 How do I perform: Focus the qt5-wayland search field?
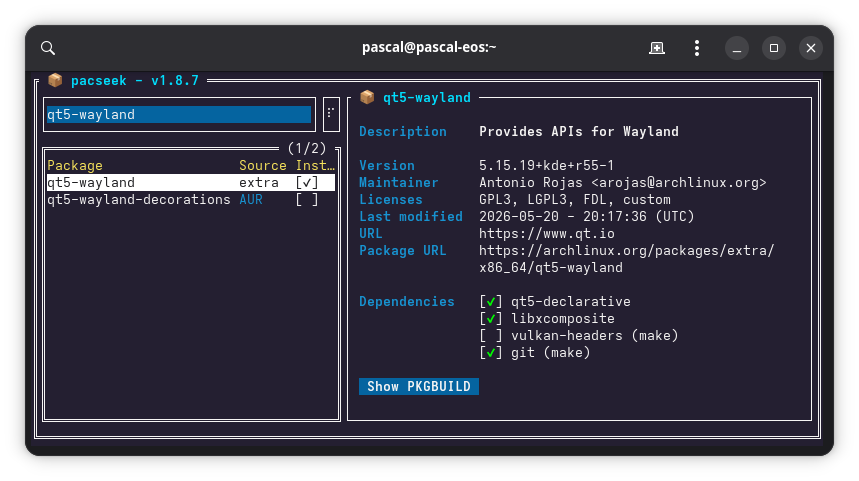[x=179, y=114]
